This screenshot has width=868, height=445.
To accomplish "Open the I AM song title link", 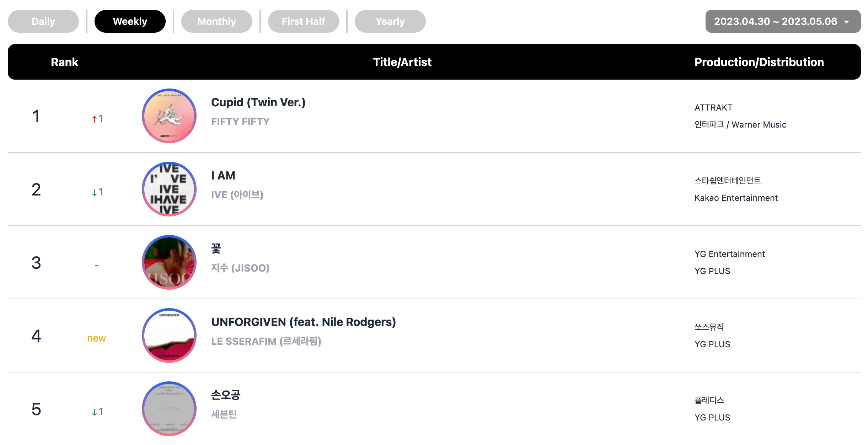I will pyautogui.click(x=223, y=176).
